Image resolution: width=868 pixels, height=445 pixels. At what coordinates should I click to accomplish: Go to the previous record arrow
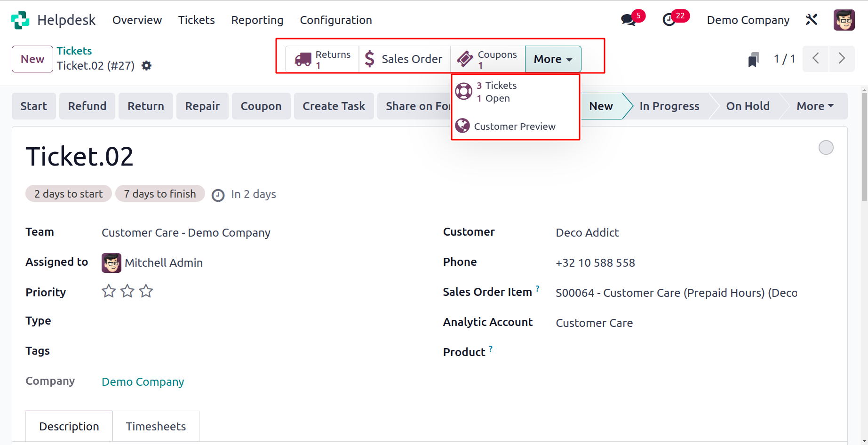point(815,59)
